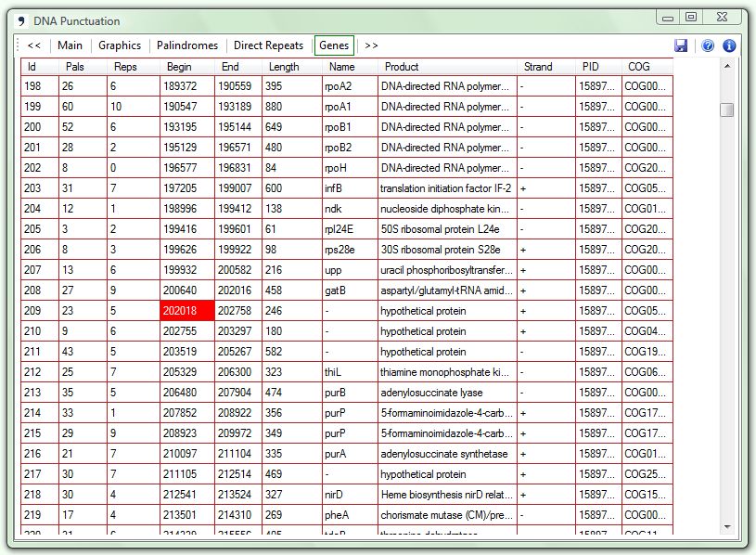Open the Direct Repeats tab
This screenshot has width=756, height=555.
pos(269,45)
